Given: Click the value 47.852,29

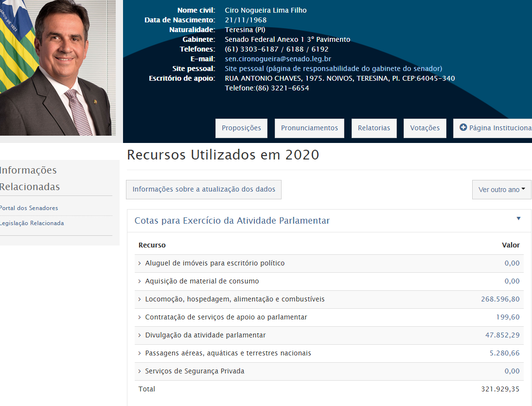Looking at the screenshot, I should point(502,335).
